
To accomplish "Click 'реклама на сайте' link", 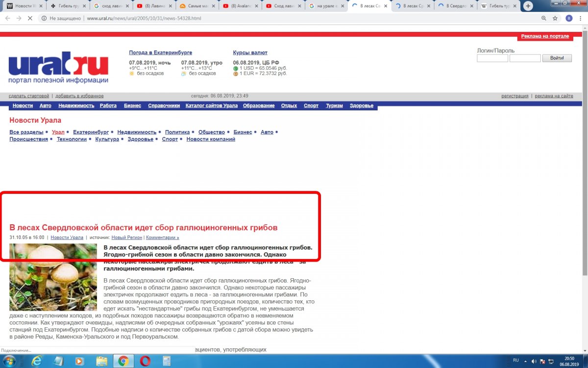I will (554, 96).
